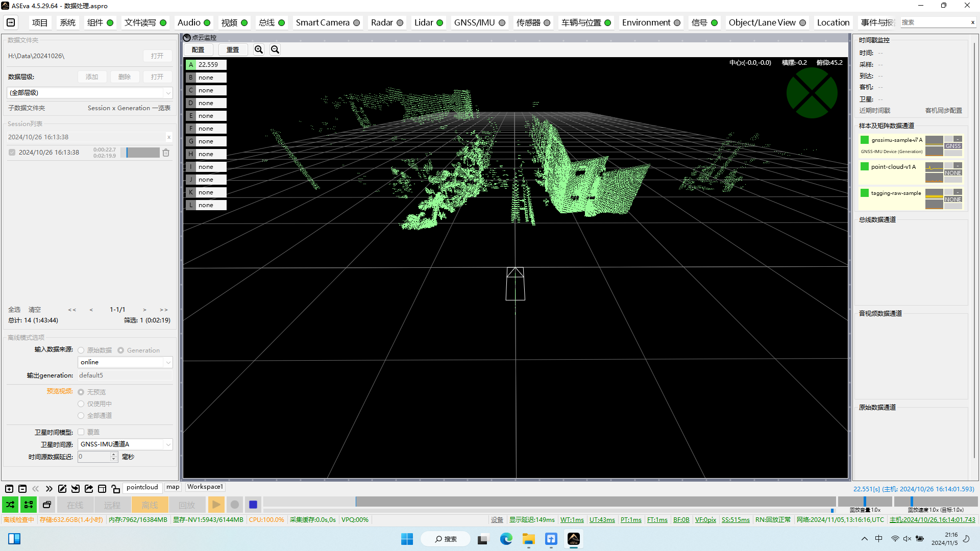
Task: Click the 添加 data level button
Action: (x=92, y=77)
